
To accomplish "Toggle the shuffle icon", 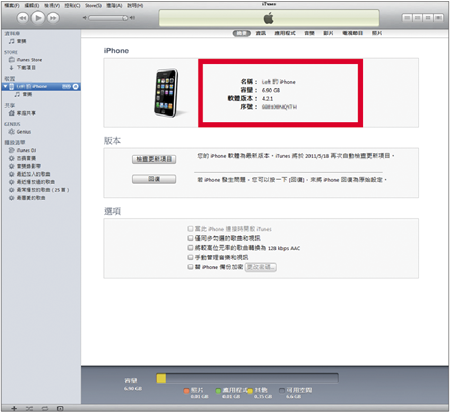I will coord(29,408).
